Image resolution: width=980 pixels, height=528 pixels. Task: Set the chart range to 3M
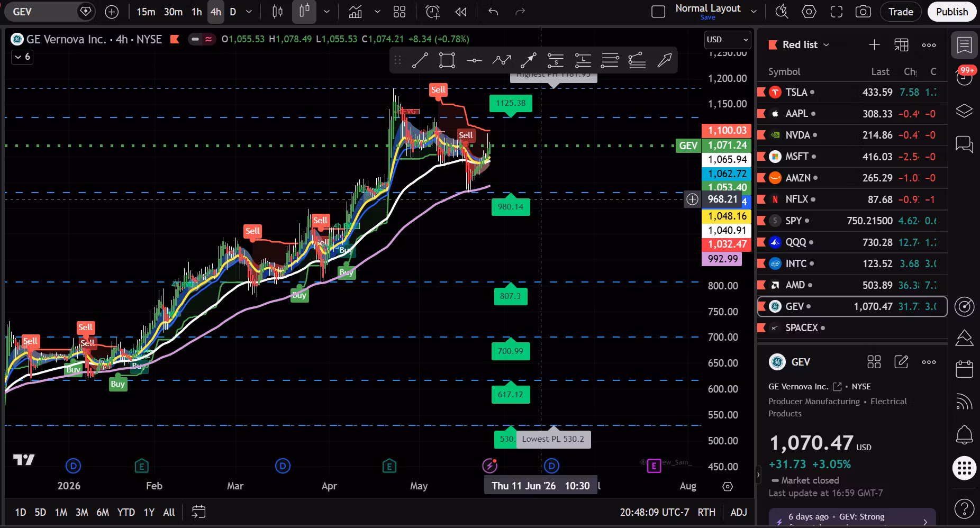[x=82, y=512]
